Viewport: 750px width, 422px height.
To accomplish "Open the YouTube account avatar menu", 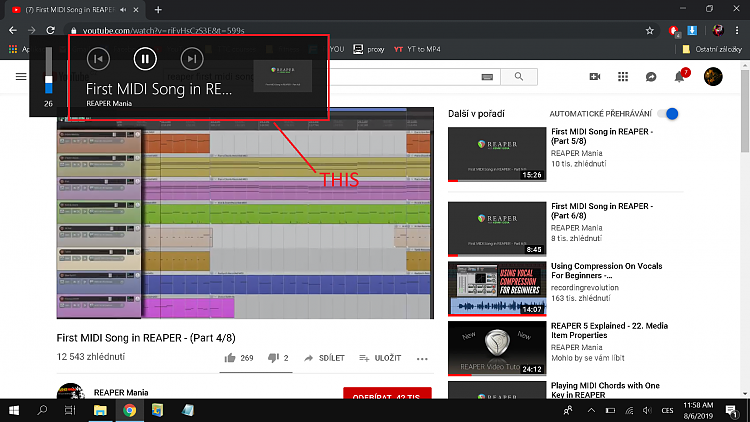I will (x=713, y=77).
